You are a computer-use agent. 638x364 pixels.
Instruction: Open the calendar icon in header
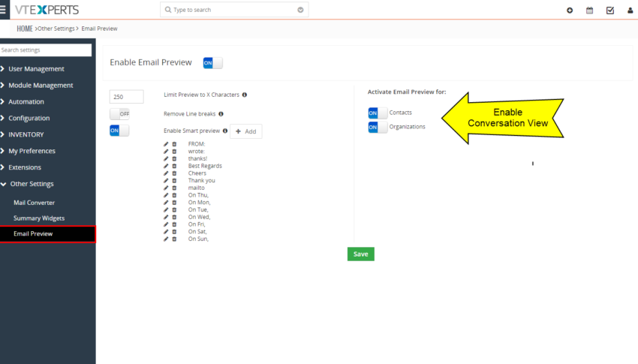[589, 11]
